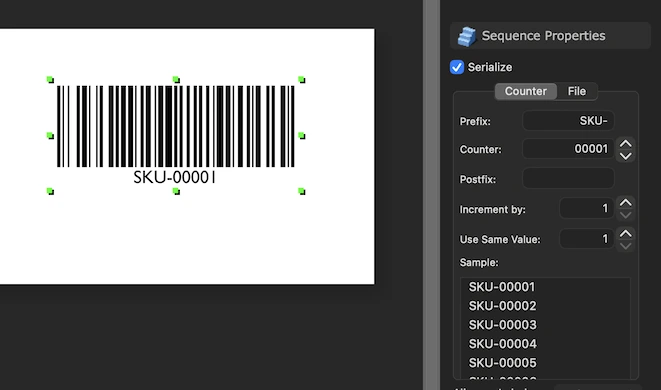
Task: Click the bottom-right green resize handle
Action: pos(301,192)
